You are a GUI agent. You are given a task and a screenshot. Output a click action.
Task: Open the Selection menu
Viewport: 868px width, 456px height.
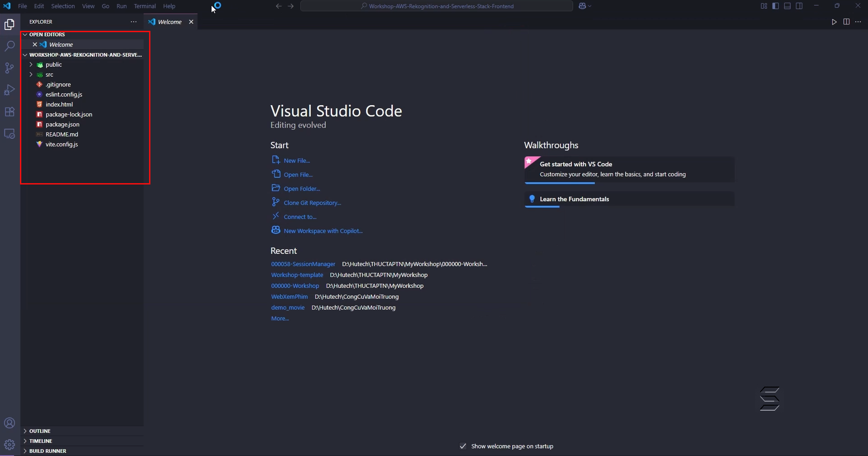[63, 6]
